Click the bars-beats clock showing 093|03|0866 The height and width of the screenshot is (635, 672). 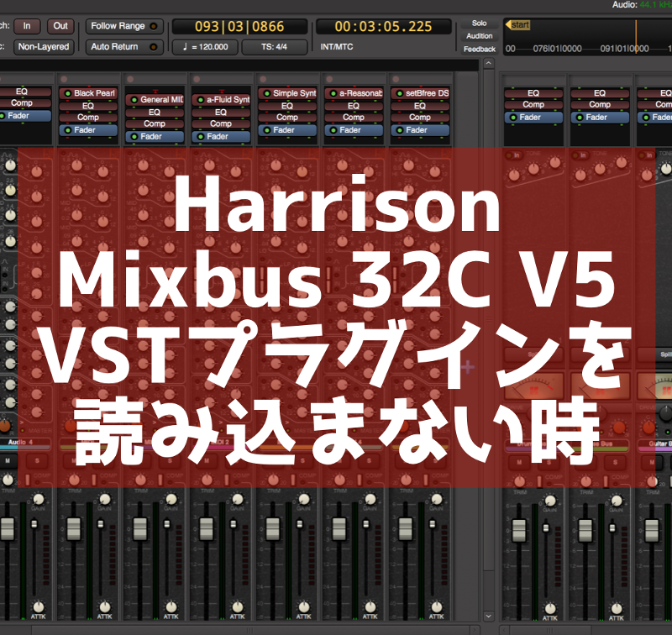pos(239,27)
